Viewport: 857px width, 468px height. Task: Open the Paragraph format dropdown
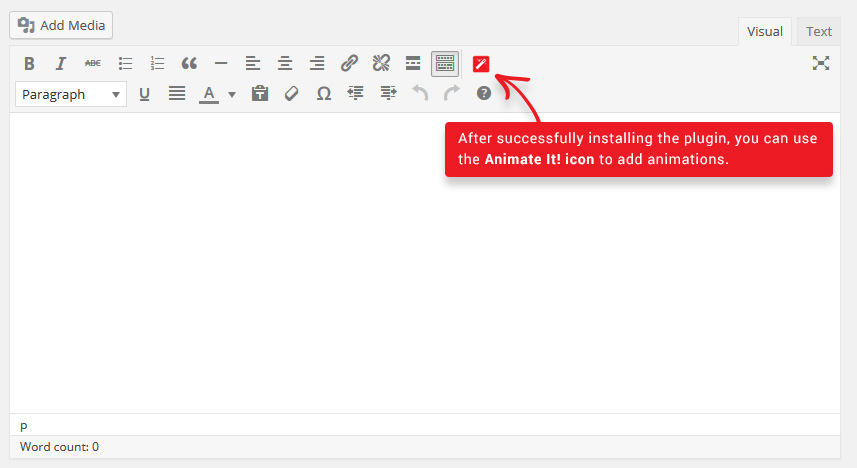(71, 94)
